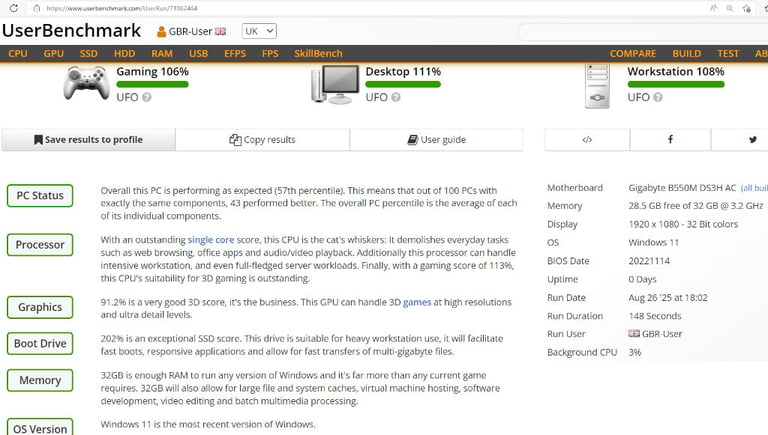Viewport: 768px width, 435px height.
Task: Open the GPU menu item
Action: click(53, 53)
